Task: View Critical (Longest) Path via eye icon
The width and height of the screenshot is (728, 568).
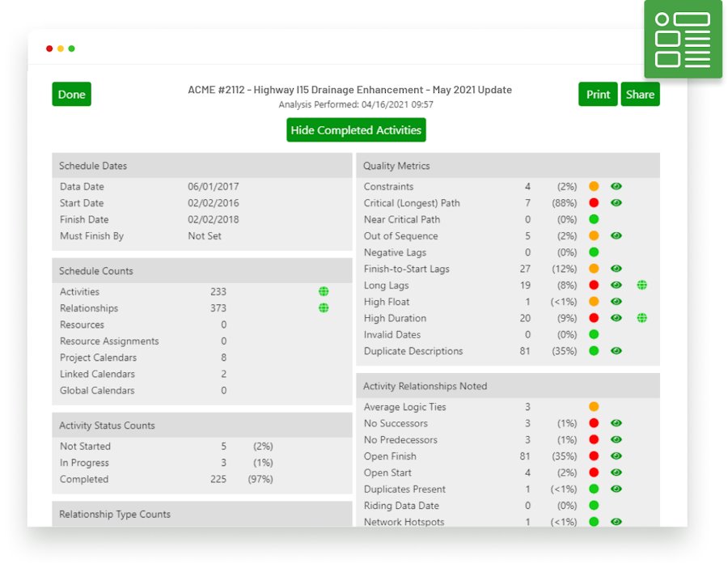Action: tap(616, 203)
